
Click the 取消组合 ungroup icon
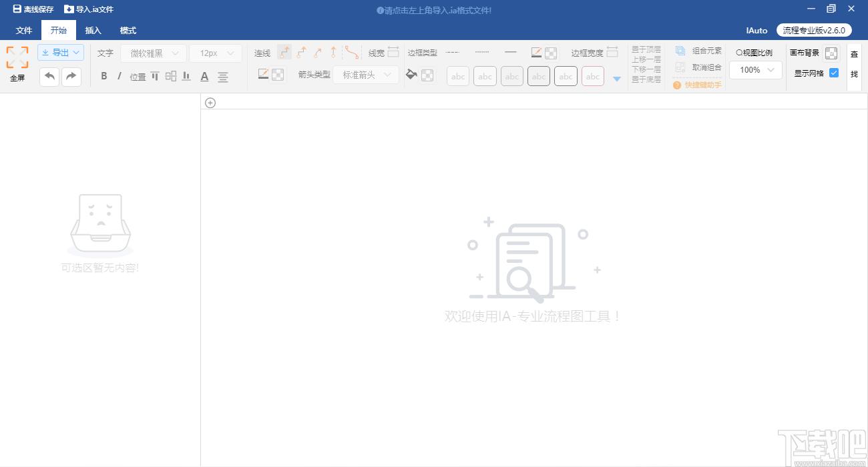680,67
